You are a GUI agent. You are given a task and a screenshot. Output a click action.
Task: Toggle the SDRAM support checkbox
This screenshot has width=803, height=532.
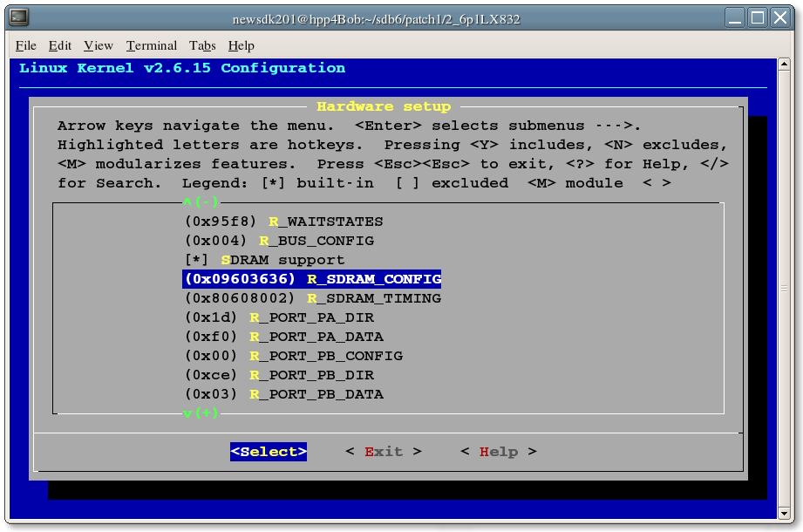pyautogui.click(x=196, y=260)
